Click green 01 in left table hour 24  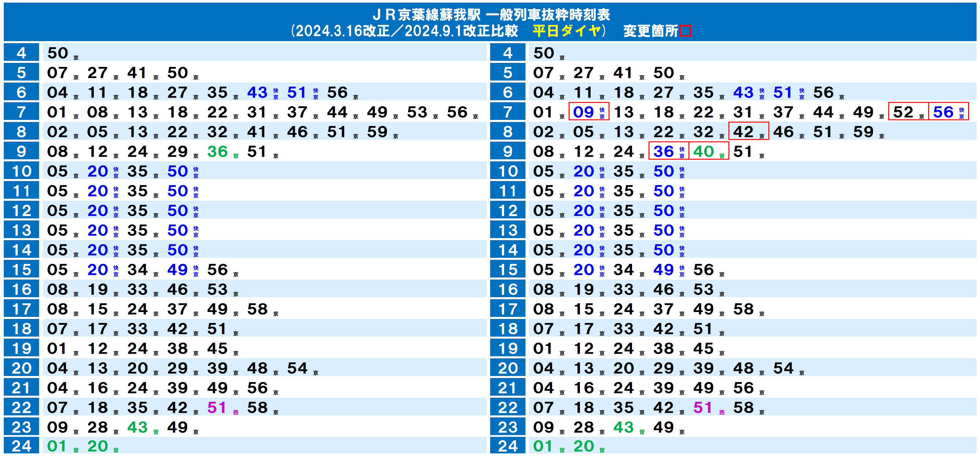click(57, 446)
